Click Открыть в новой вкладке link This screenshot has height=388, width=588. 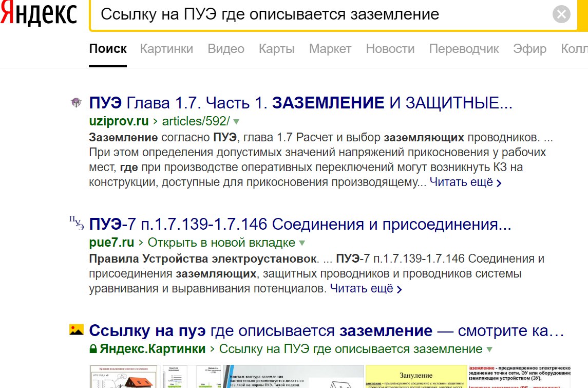222,243
